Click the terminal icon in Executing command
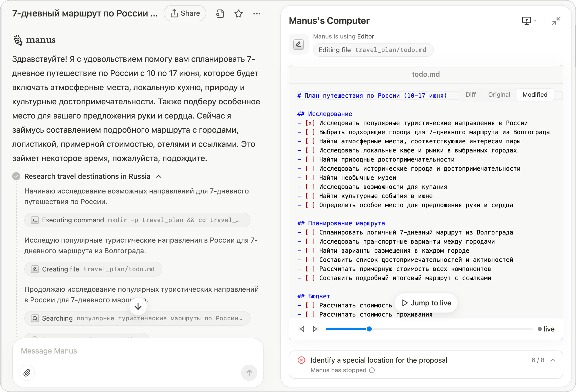 coord(35,220)
